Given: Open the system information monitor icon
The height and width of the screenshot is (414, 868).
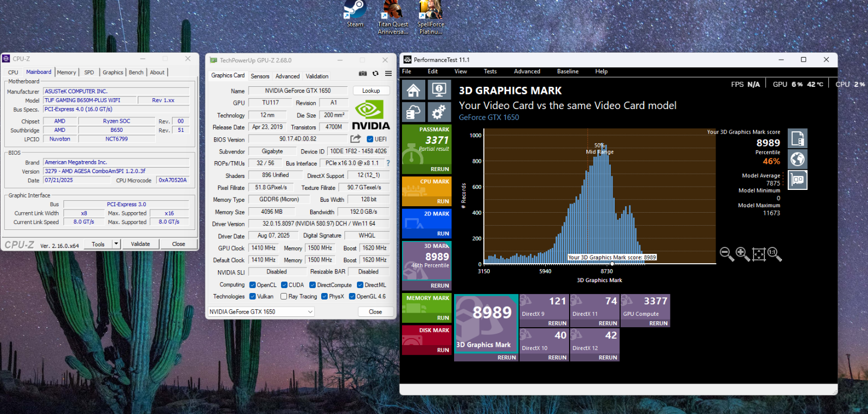Looking at the screenshot, I should (439, 90).
